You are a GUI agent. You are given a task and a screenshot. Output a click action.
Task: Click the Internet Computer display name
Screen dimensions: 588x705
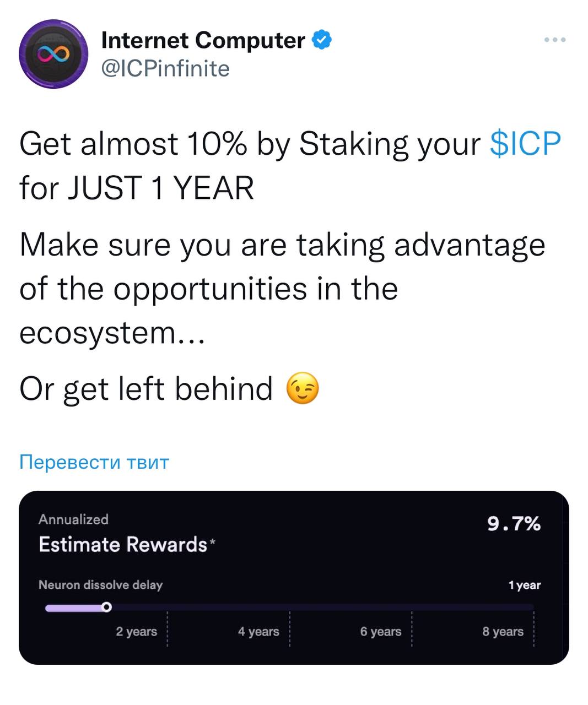tap(203, 40)
